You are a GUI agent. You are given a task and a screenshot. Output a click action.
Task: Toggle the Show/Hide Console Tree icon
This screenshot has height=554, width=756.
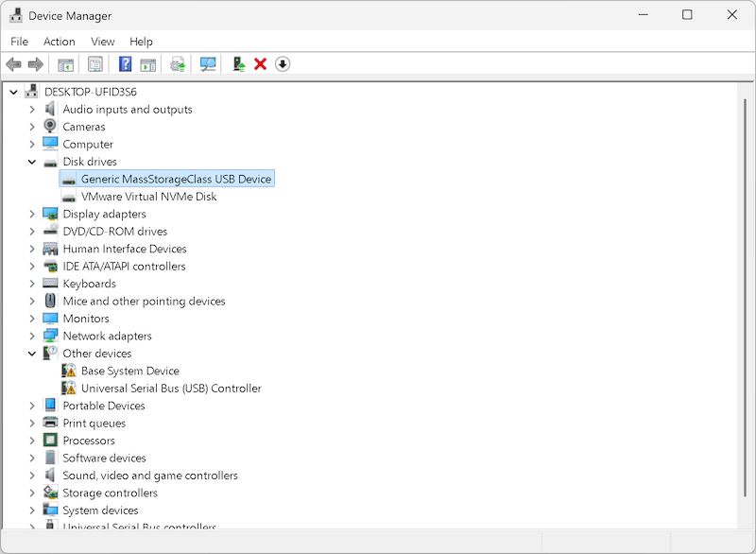(65, 63)
